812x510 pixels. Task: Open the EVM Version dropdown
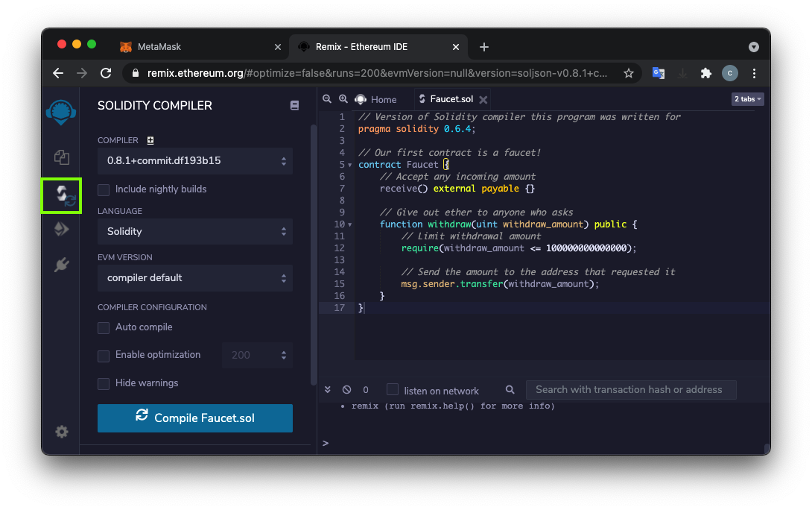194,278
